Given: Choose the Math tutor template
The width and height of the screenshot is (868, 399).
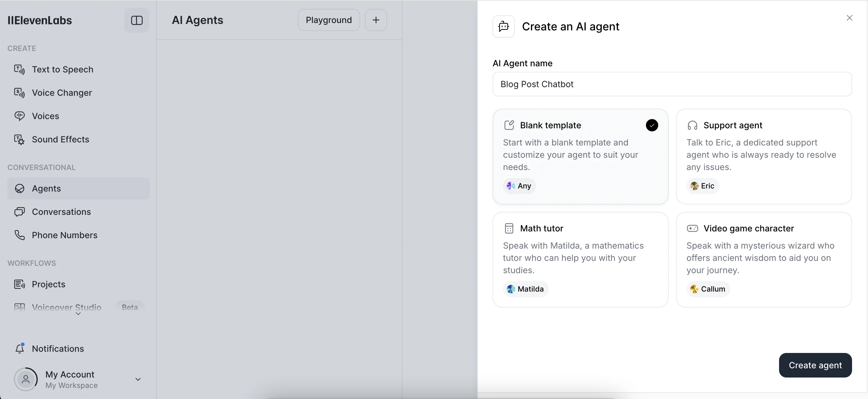Looking at the screenshot, I should pyautogui.click(x=580, y=259).
